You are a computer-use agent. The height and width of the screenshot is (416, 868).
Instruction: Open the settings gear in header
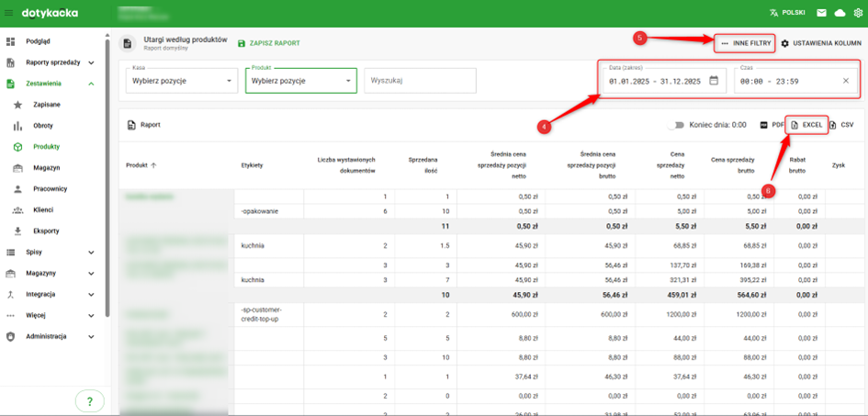[858, 13]
